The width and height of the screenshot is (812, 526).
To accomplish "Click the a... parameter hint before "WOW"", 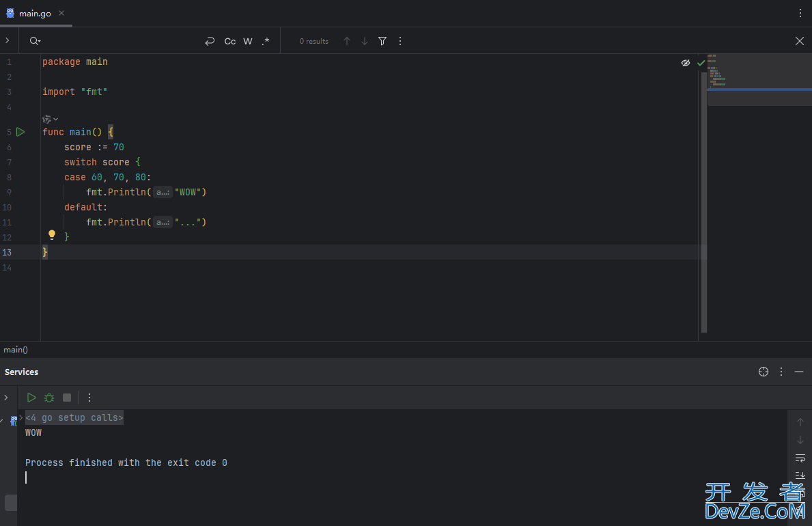I will [x=163, y=192].
